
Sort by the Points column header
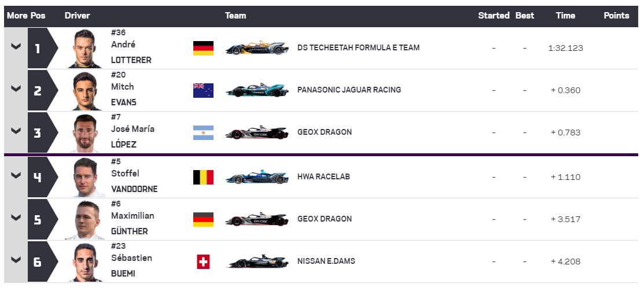click(x=616, y=16)
